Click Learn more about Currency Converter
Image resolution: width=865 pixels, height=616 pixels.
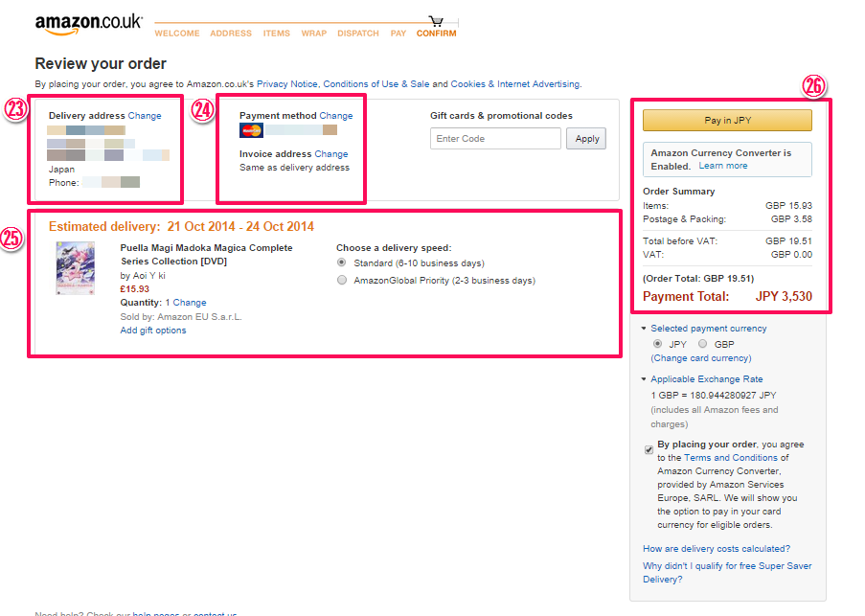click(x=723, y=166)
